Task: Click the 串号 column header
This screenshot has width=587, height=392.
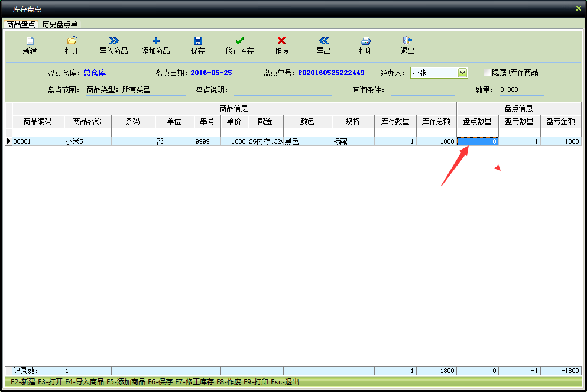Action: (207, 121)
